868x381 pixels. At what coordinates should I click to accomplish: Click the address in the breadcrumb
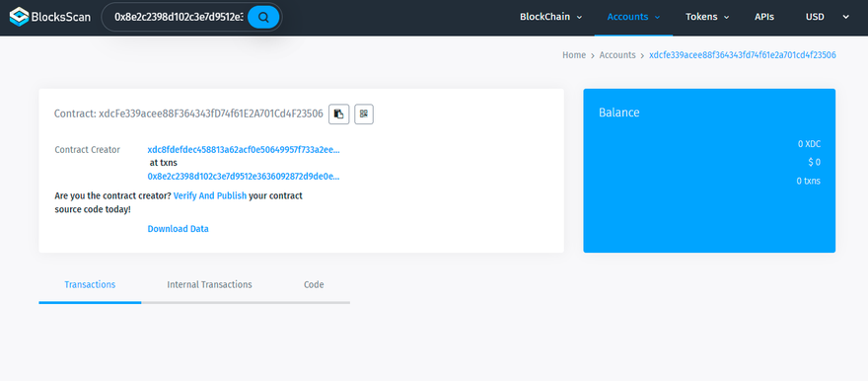pyautogui.click(x=743, y=55)
